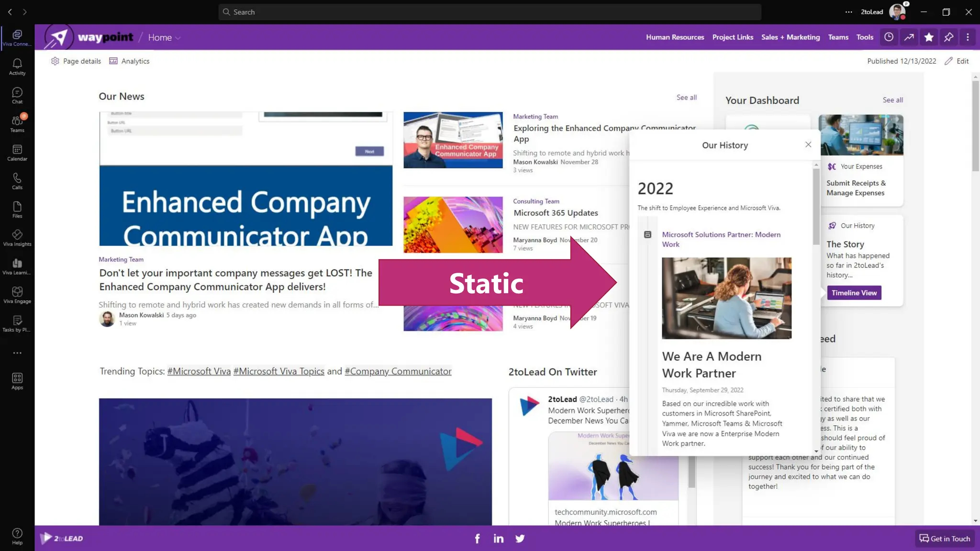Click the star favorites icon in header
This screenshot has height=551, width=980.
pyautogui.click(x=929, y=37)
